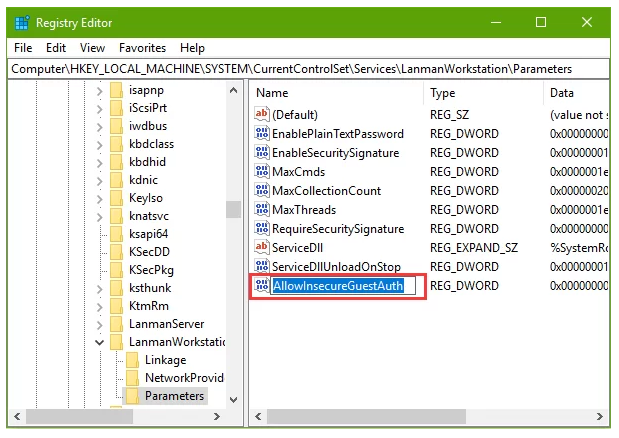Click the Registry Editor app icon
619x438 pixels.
click(x=22, y=22)
